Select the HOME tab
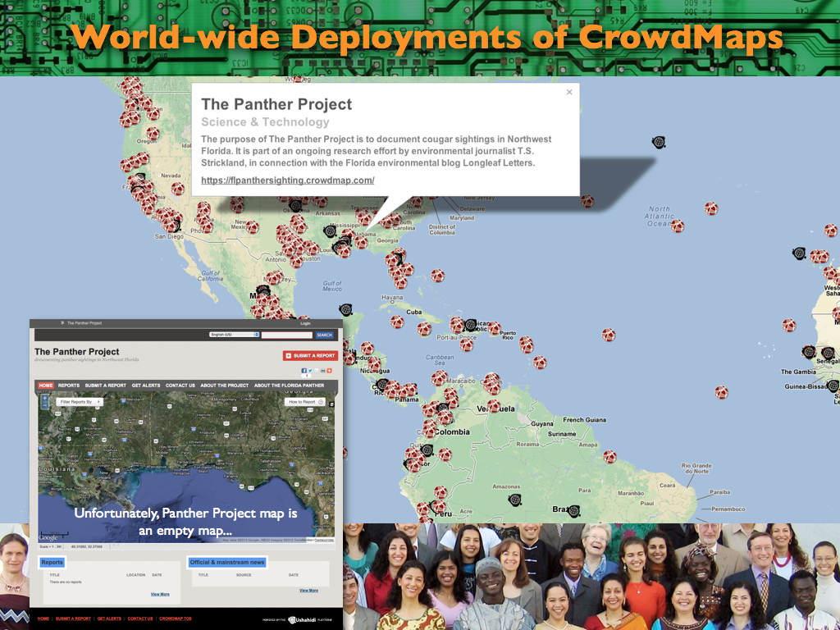Image resolution: width=840 pixels, height=630 pixels. click(45, 385)
